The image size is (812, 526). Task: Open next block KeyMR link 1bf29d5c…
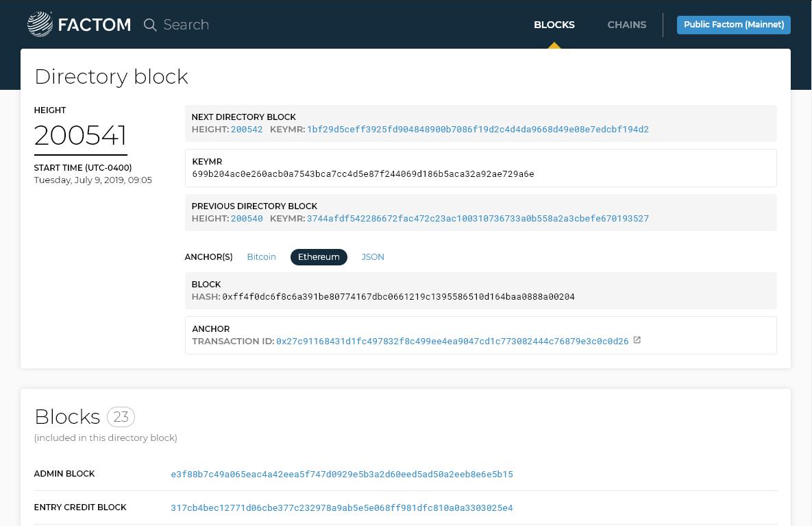(x=478, y=129)
